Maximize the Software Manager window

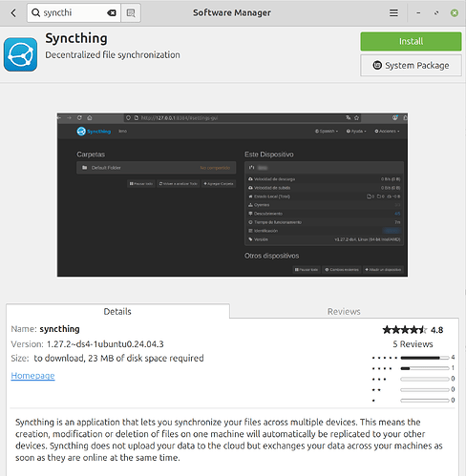(436, 13)
